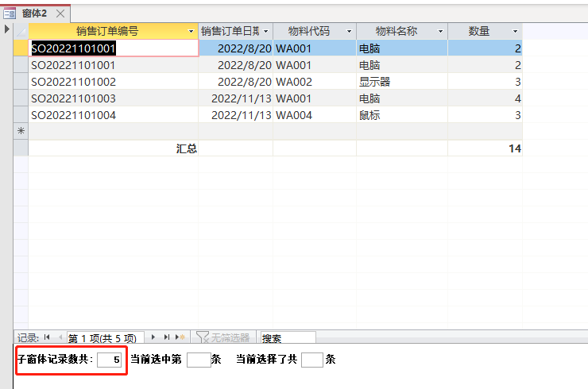Click the current record number box

[105, 337]
